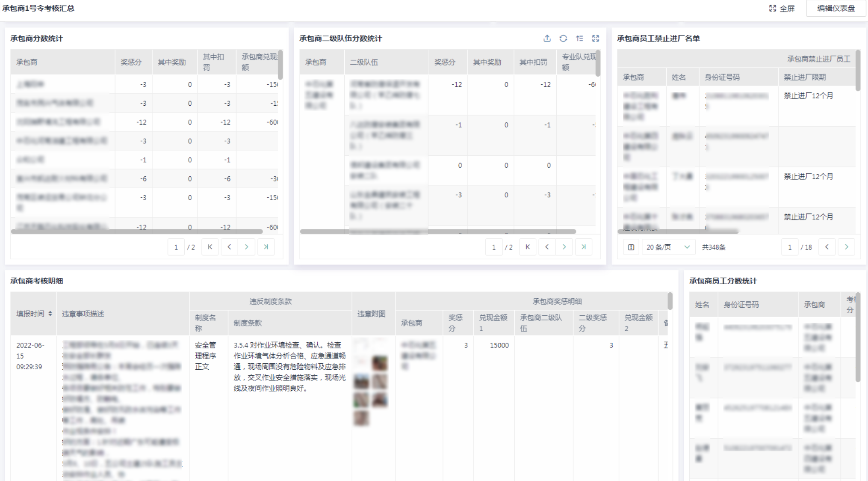
Task: Go to last page of 承包商分数统计 table
Action: [266, 247]
